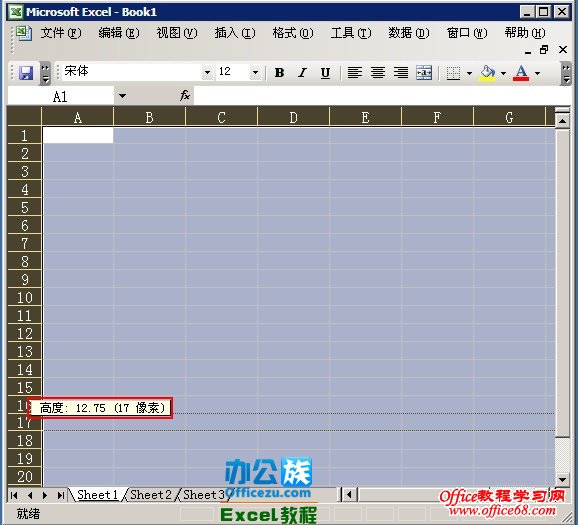The image size is (578, 525).
Task: Select row 20 header
Action: 24,477
